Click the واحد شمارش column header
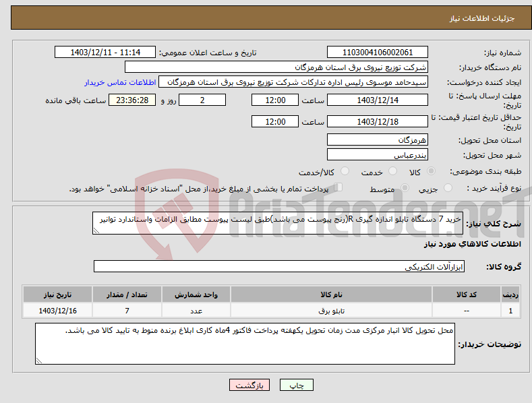Screen dimensions: 532x403 (196, 294)
